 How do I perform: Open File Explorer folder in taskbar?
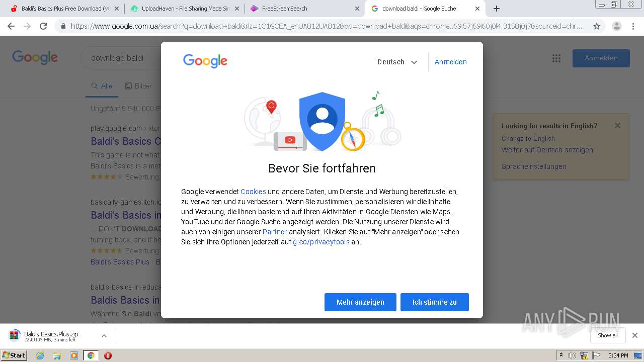tap(57, 355)
